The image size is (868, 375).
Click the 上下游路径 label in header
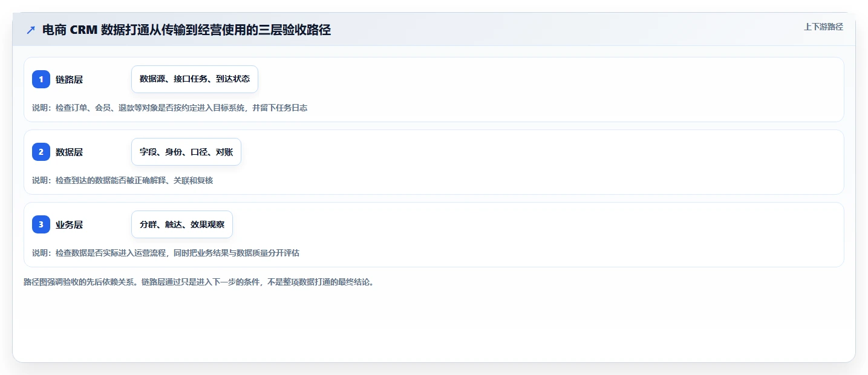tap(823, 27)
